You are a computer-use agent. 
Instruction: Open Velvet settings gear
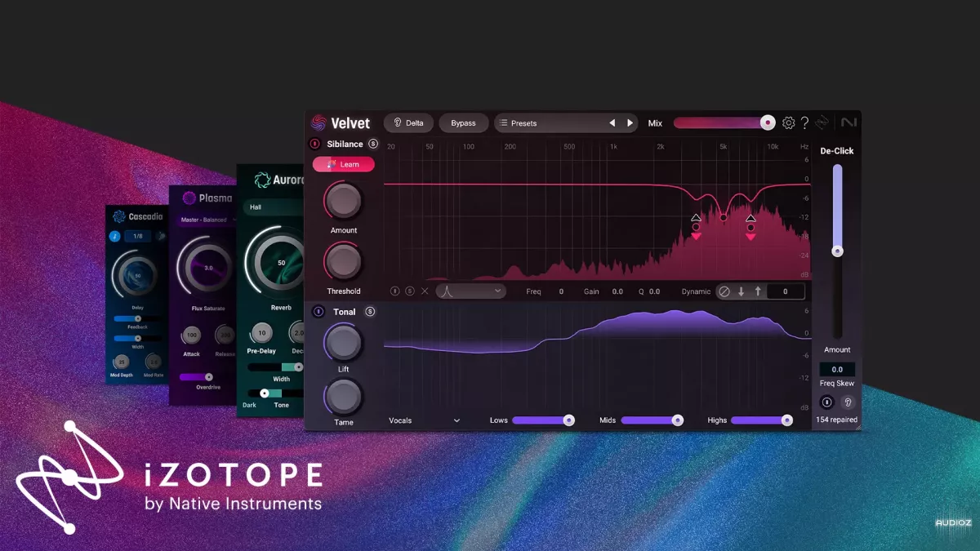pos(788,123)
